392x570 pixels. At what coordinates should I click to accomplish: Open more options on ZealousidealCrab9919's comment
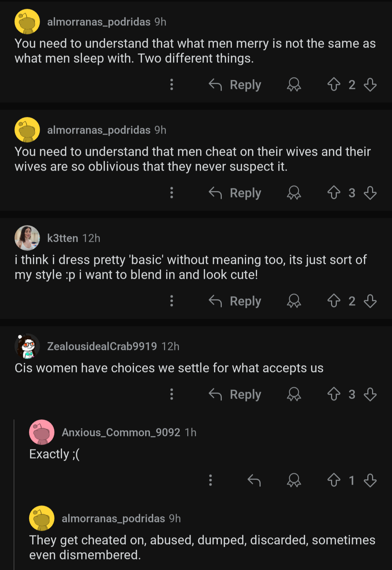click(172, 394)
